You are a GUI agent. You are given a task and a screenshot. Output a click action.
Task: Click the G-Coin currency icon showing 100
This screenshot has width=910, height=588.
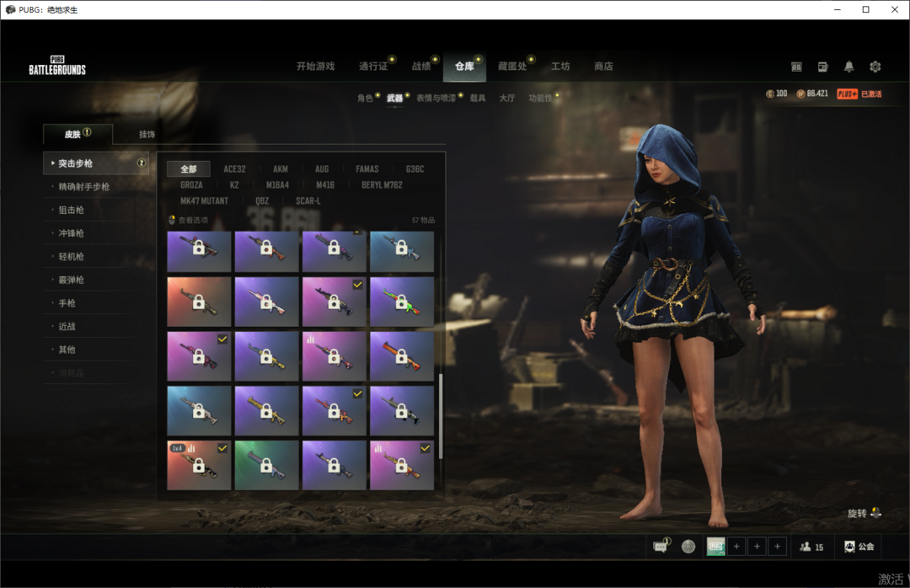(770, 94)
